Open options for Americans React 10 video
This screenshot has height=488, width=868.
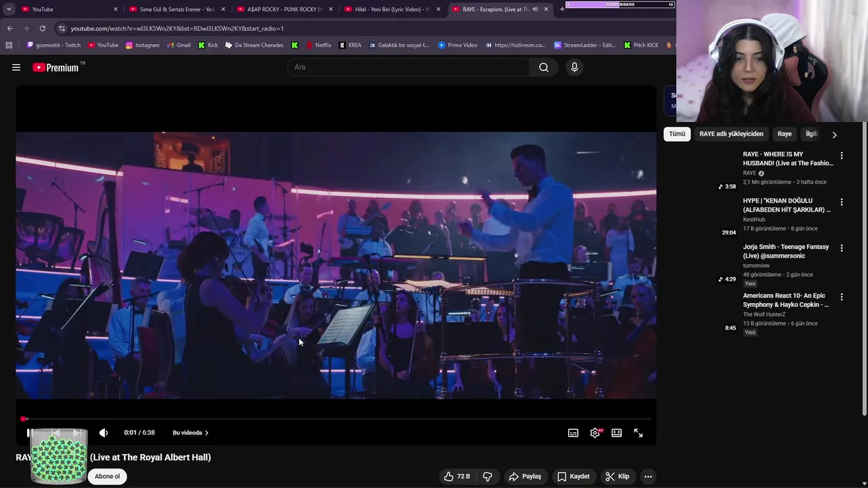(x=842, y=297)
